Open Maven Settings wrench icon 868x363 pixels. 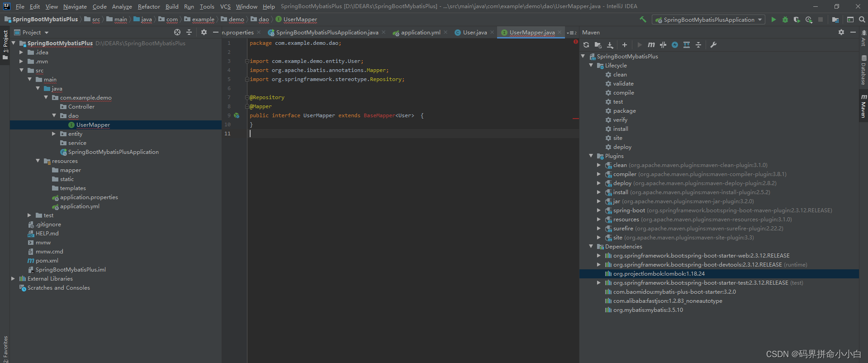pyautogui.click(x=713, y=45)
